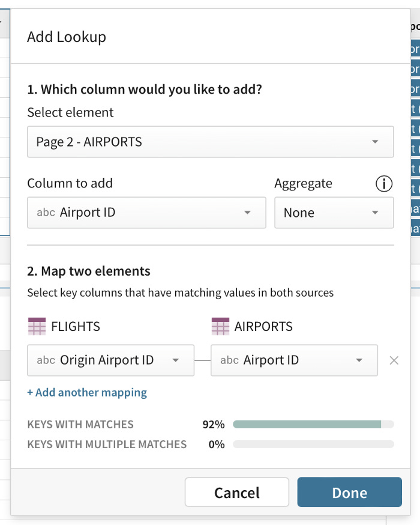Click the Keys With Matches progress bar
The height and width of the screenshot is (525, 420).
(313, 425)
